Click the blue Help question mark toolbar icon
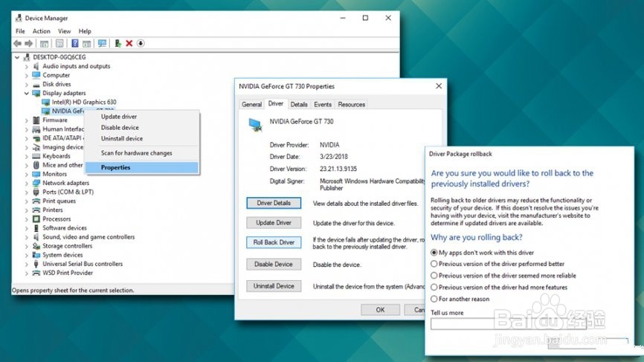Screen dimensions: 644x362 [x=75, y=43]
